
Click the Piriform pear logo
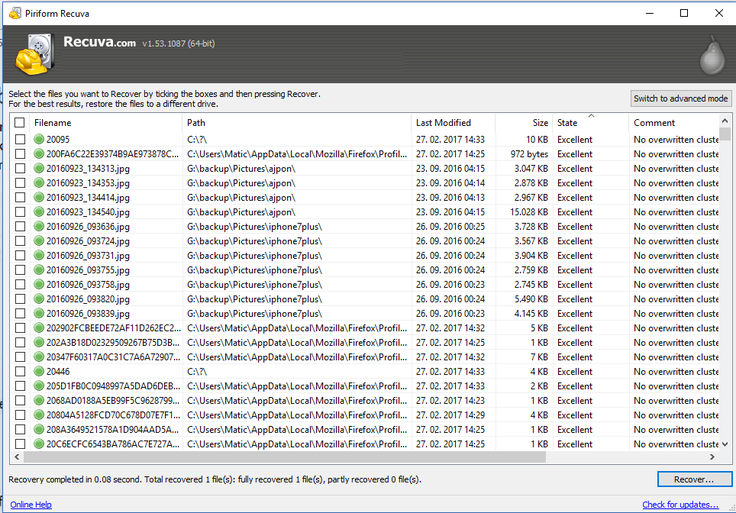pyautogui.click(x=713, y=56)
